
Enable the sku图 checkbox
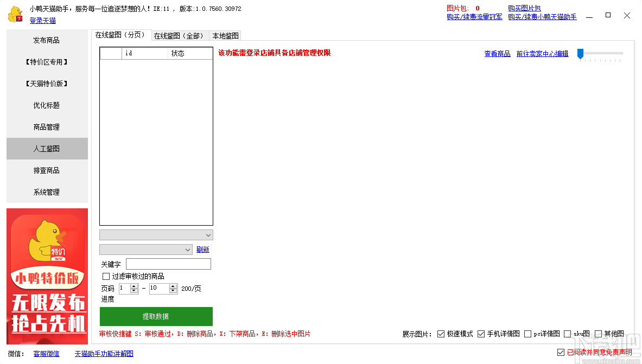(x=568, y=334)
